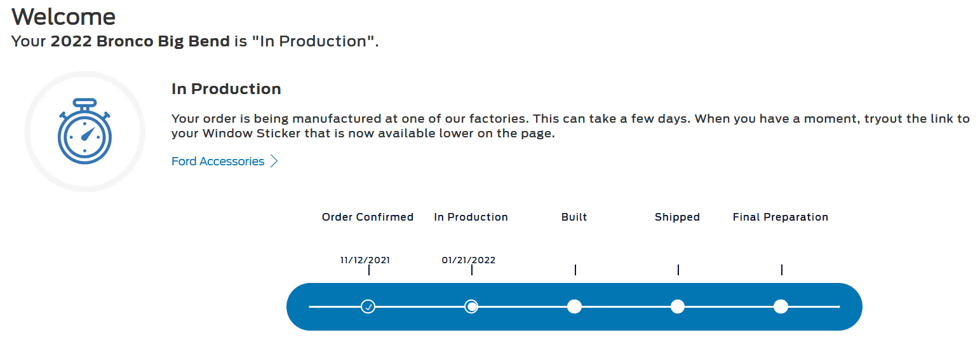980x351 pixels.
Task: Open the Ford Accessories link
Action: click(x=218, y=162)
